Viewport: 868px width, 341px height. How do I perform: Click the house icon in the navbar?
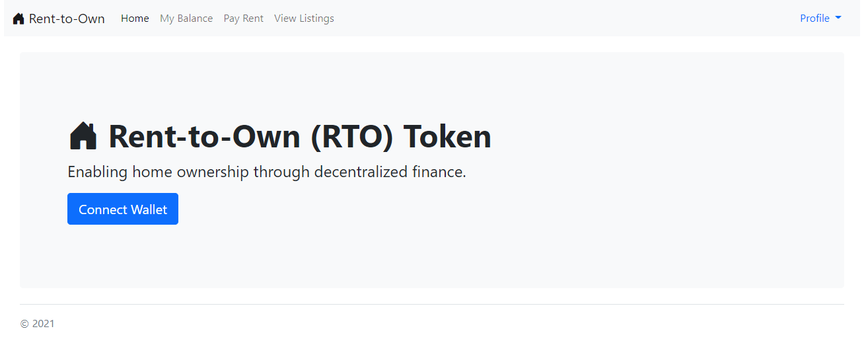(18, 19)
